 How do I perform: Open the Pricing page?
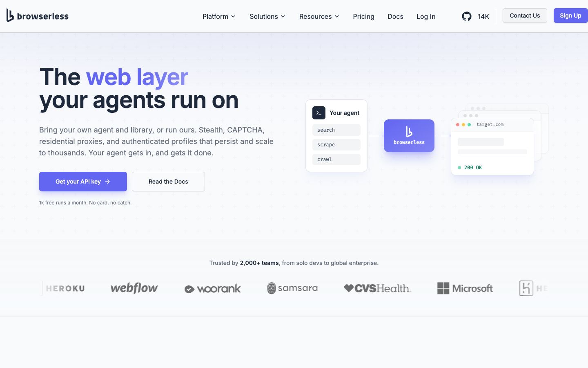363,16
